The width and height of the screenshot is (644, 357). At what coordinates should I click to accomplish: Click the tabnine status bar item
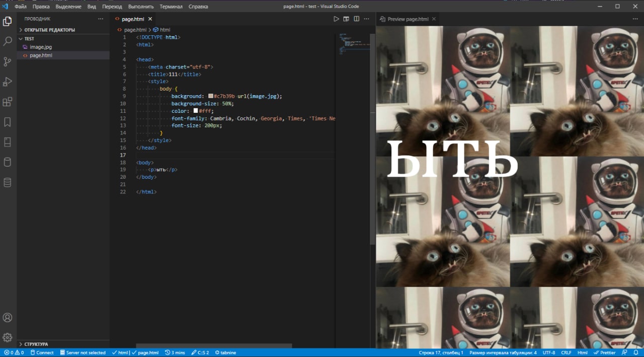pyautogui.click(x=225, y=352)
